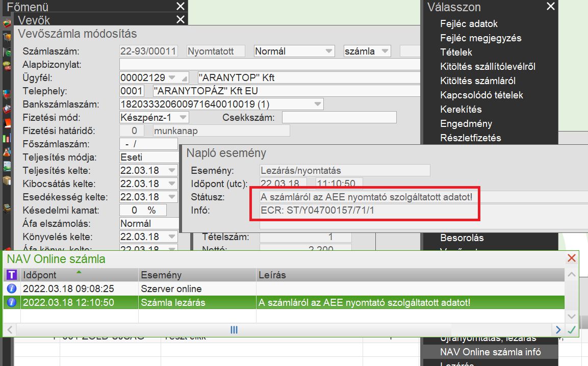Screen dimensions: 588x366
Task: Click the Telephely code 0001 field
Action: click(132, 91)
